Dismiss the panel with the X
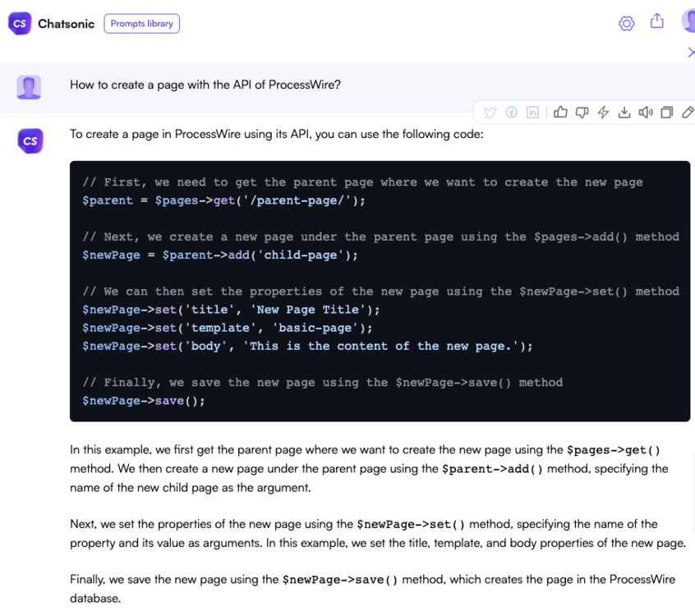This screenshot has height=616, width=695. pos(691,52)
